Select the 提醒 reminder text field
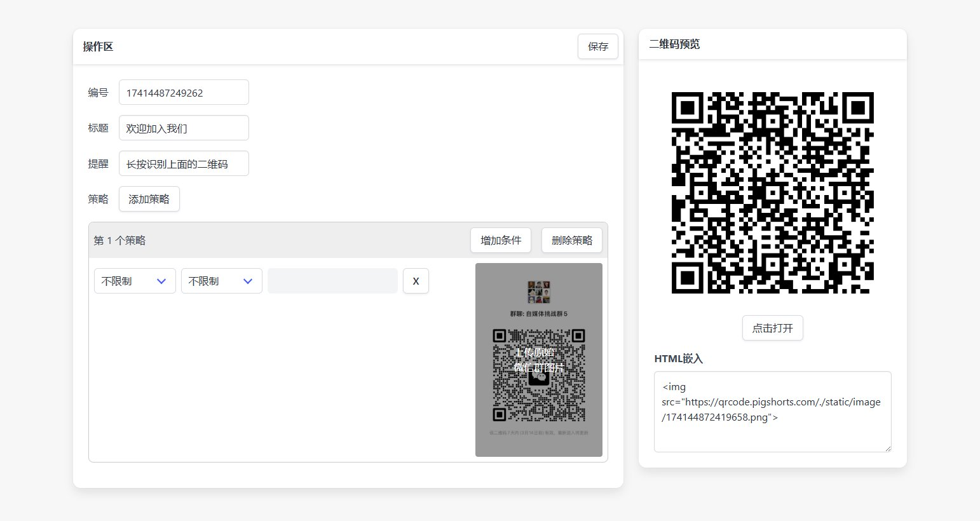The image size is (980, 521). (184, 164)
